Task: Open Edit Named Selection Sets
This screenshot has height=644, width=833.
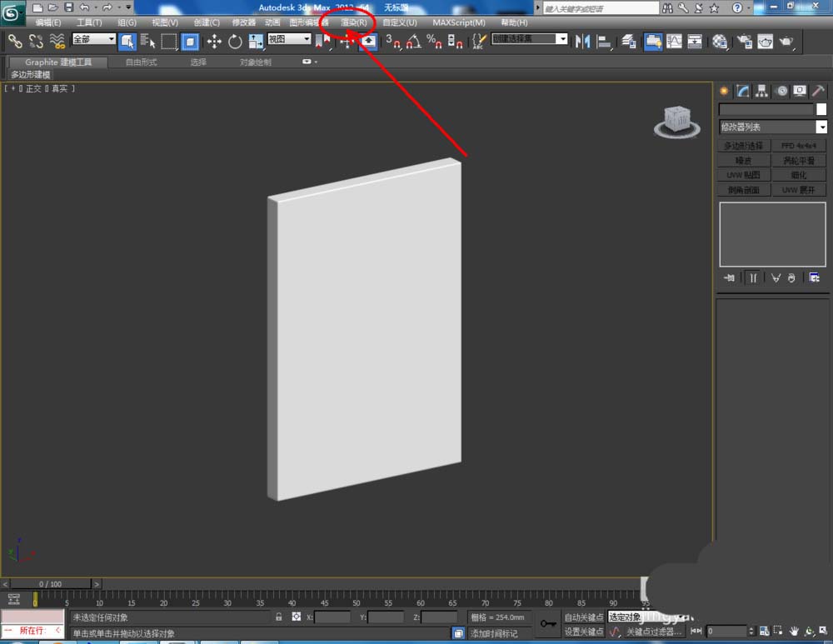Action: tap(479, 42)
